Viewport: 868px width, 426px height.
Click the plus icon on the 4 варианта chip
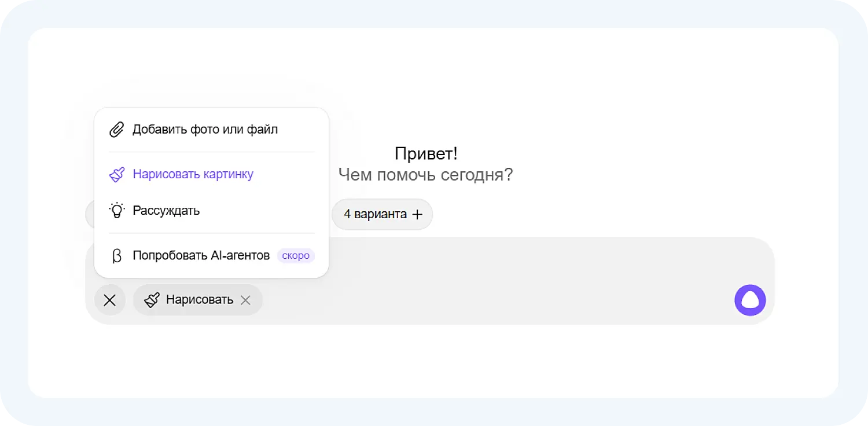click(417, 214)
